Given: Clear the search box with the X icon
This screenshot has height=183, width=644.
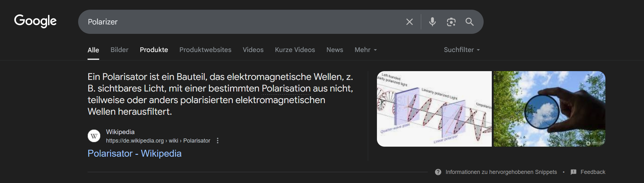Looking at the screenshot, I should [x=410, y=22].
